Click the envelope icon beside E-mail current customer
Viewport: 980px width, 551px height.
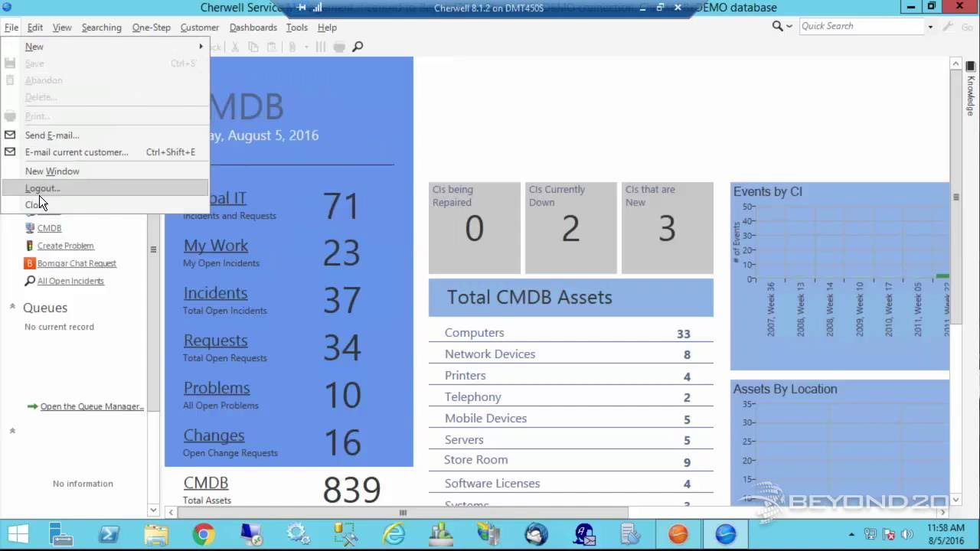tap(10, 152)
